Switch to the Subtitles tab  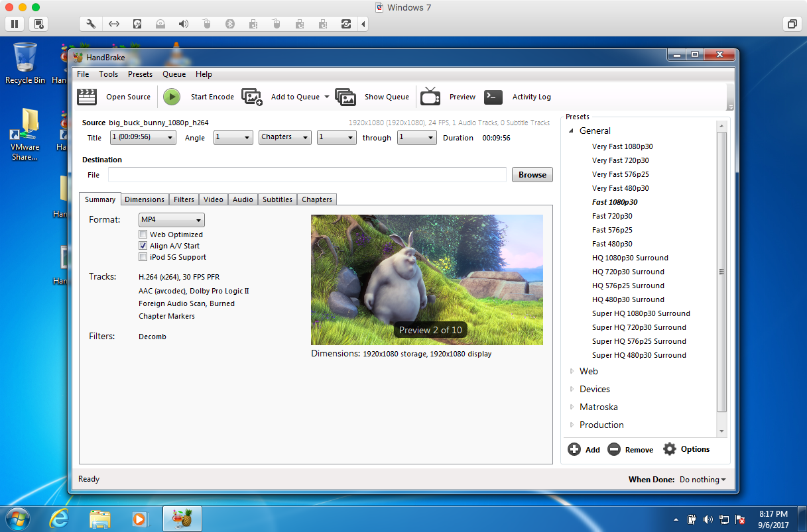277,199
